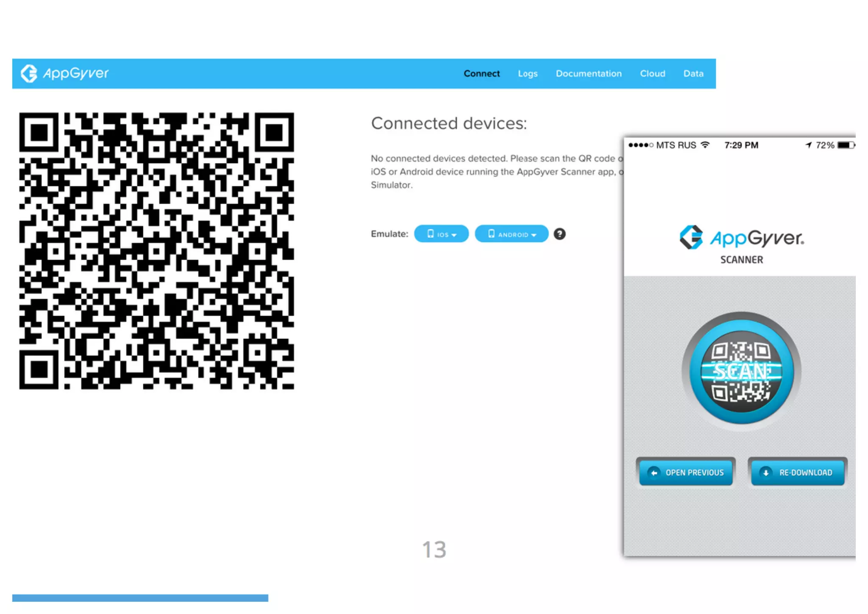
Task: Expand the Android emulate dropdown
Action: click(x=511, y=234)
